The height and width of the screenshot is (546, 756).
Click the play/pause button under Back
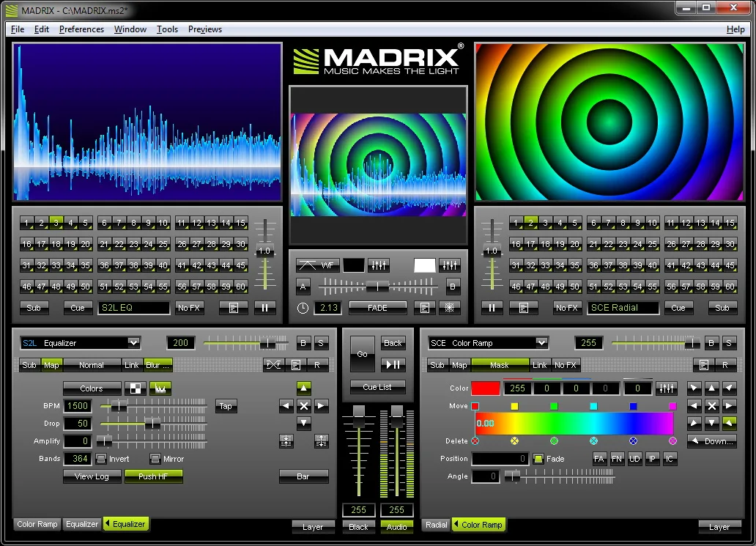coord(393,364)
